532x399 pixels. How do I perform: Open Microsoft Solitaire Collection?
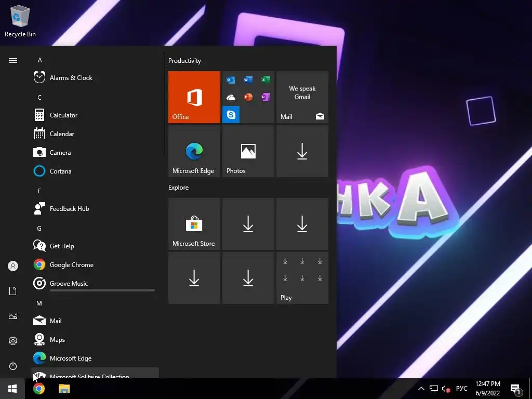click(95, 373)
